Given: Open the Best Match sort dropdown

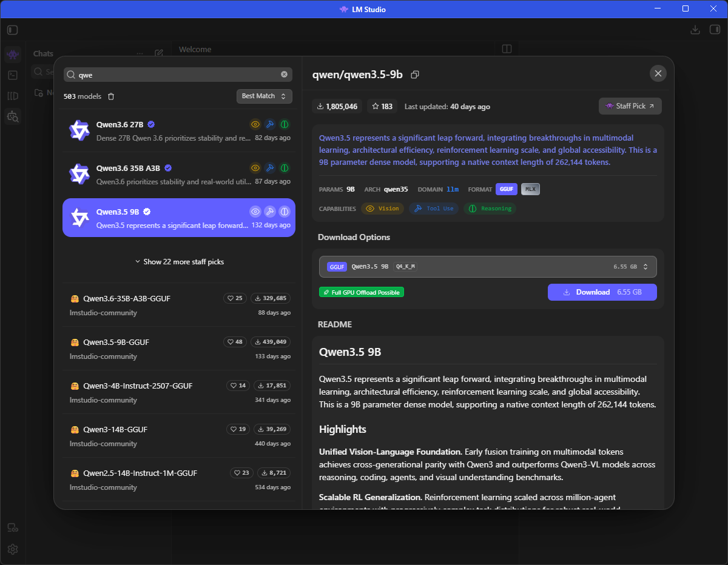Looking at the screenshot, I should point(265,96).
